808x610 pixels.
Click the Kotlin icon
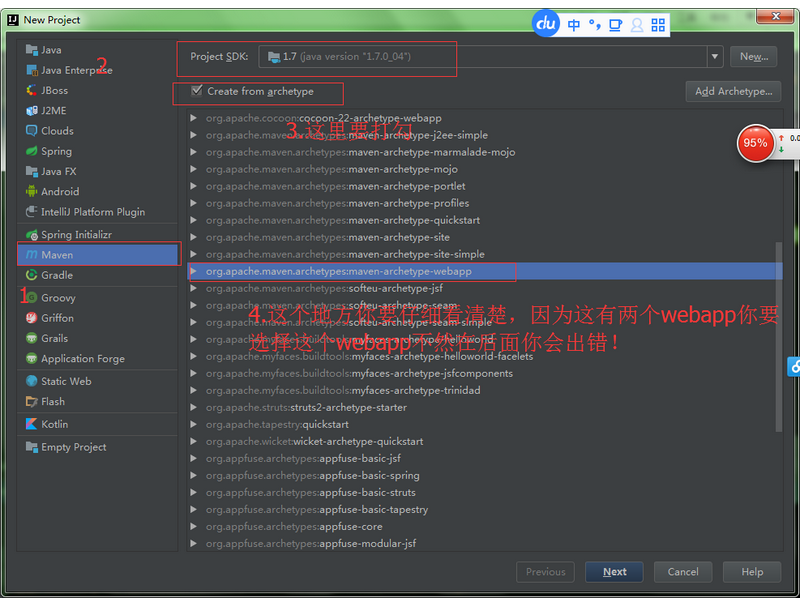click(x=31, y=424)
